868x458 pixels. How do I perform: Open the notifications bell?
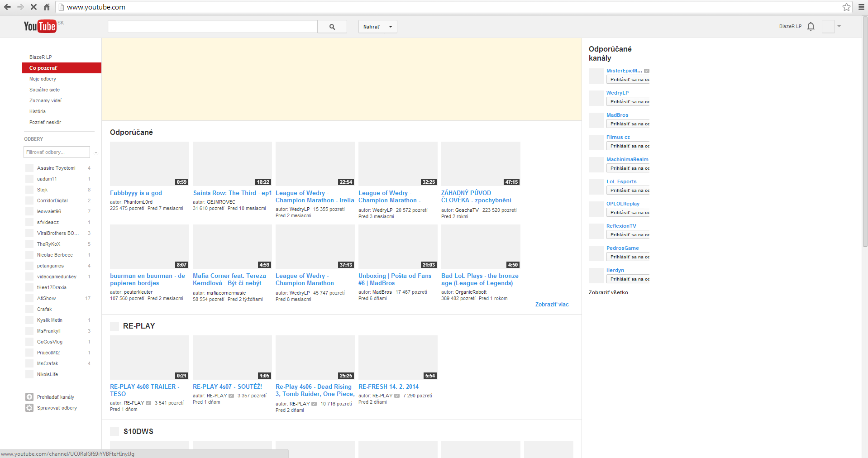coord(811,26)
